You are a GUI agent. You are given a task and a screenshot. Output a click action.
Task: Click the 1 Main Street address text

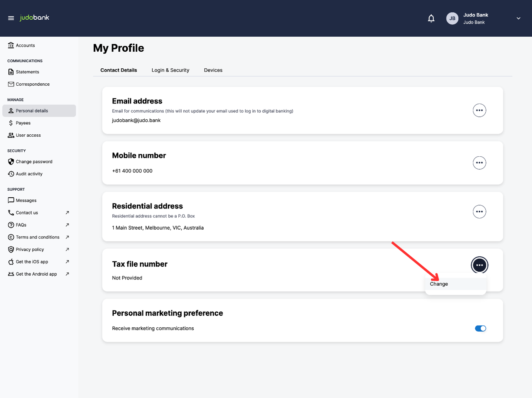click(x=158, y=228)
